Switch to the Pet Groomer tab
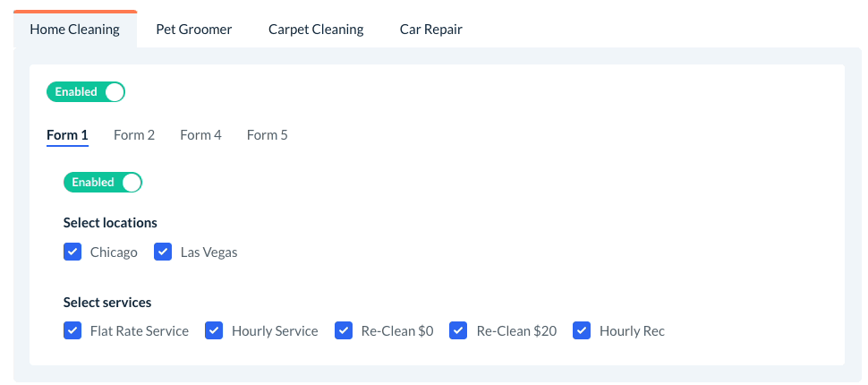Viewport: 868px width, 385px height. (193, 30)
